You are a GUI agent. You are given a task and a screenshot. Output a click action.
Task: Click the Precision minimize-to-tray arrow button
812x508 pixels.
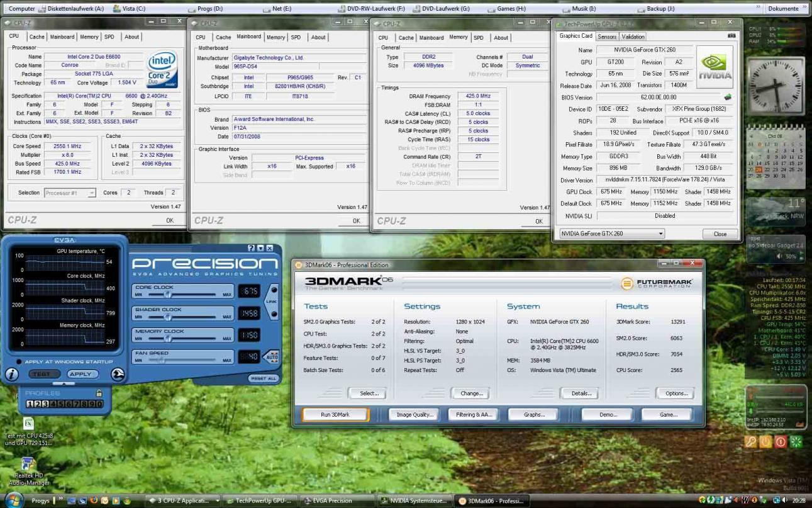[260, 249]
